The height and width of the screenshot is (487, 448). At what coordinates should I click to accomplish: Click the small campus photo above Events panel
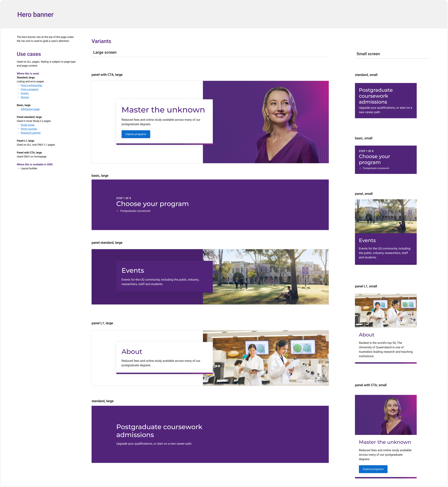385,216
